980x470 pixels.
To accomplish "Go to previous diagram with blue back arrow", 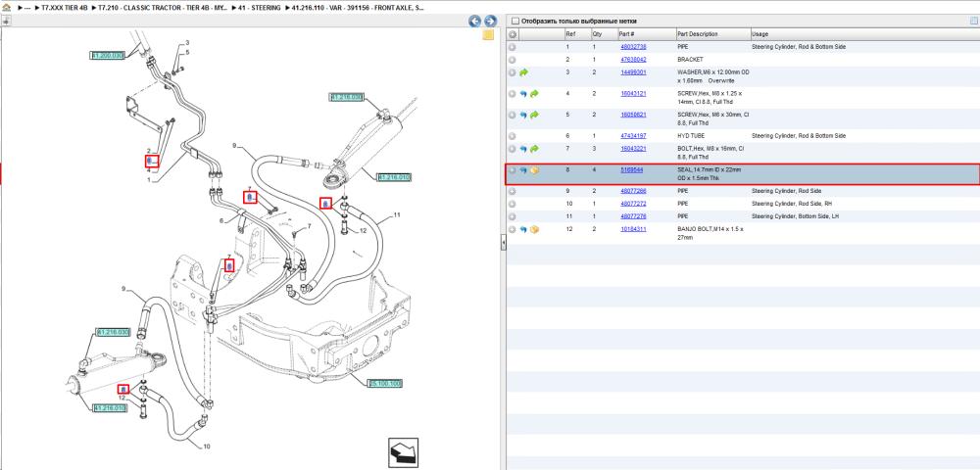I will point(475,22).
